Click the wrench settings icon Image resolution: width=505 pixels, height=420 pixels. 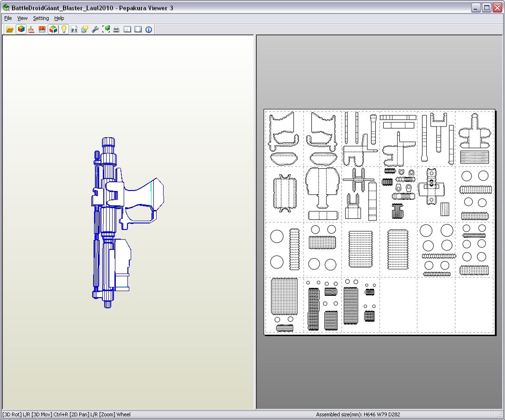coord(95,29)
